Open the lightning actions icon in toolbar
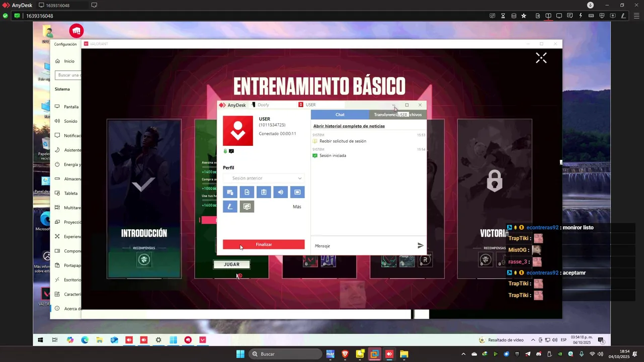644x362 pixels. (581, 16)
